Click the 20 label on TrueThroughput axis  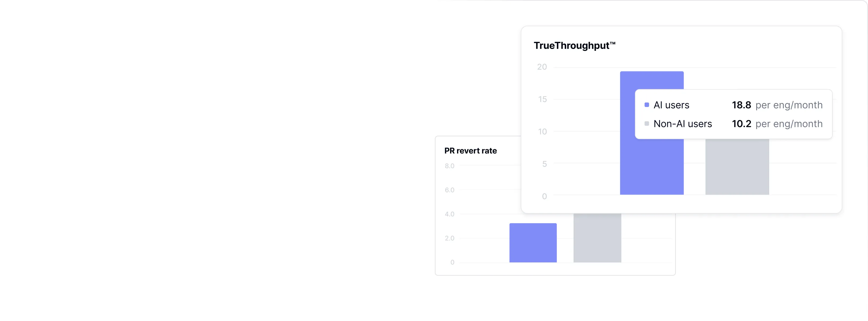click(x=542, y=67)
